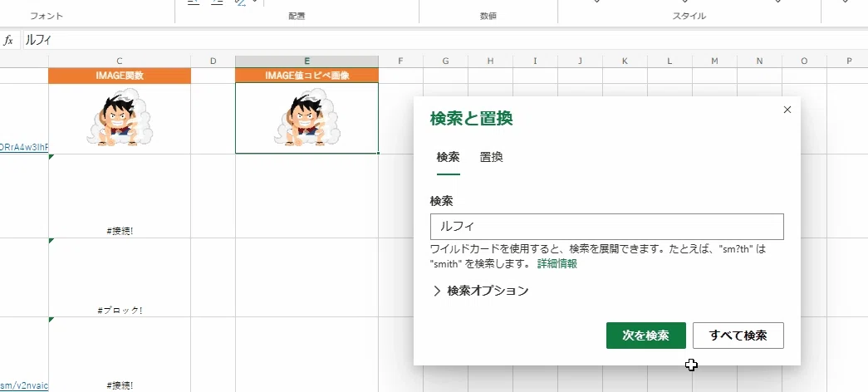Click the スタイル ribbon group label
This screenshot has width=868, height=392.
(x=689, y=16)
